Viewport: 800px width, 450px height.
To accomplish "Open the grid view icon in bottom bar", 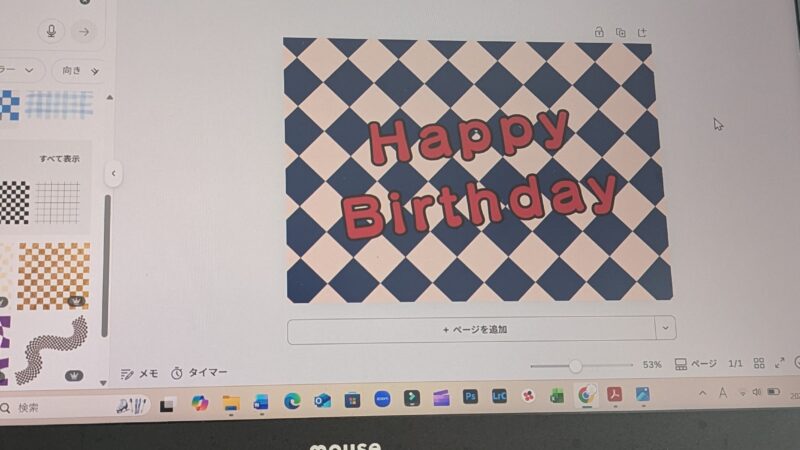I will (x=759, y=364).
